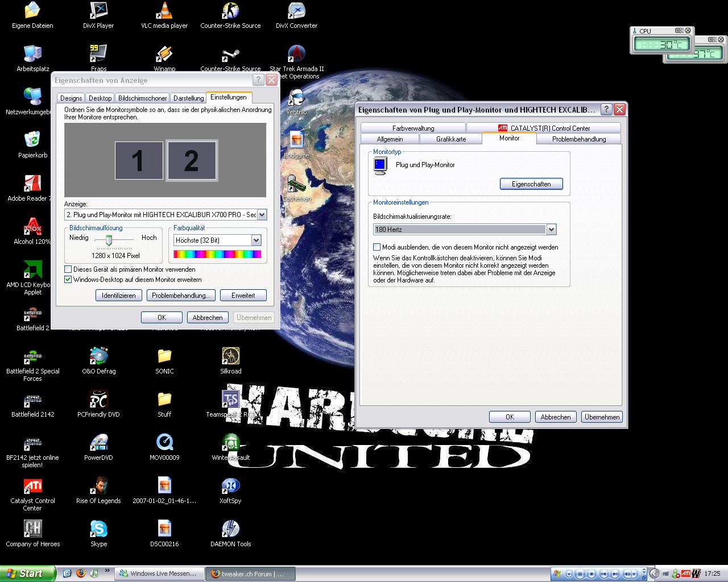Switch to the Grafikkarte tab
The image size is (728, 582).
(450, 139)
